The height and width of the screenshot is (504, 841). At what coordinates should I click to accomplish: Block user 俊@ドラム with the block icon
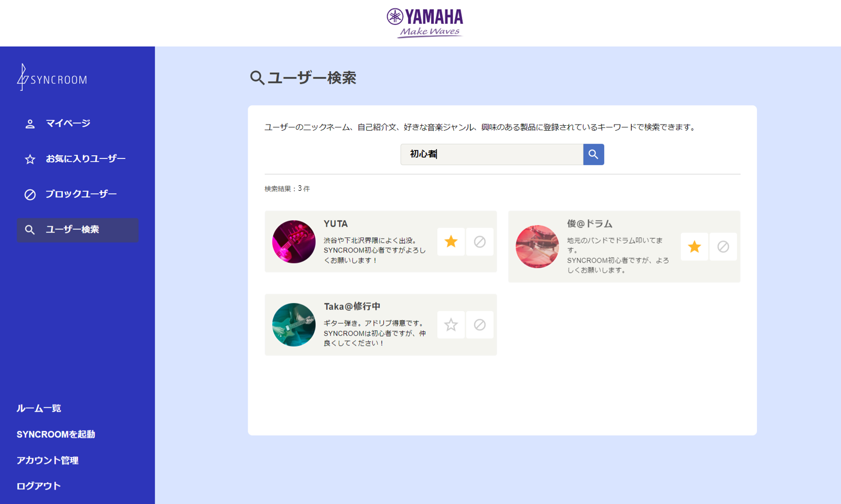coord(723,246)
